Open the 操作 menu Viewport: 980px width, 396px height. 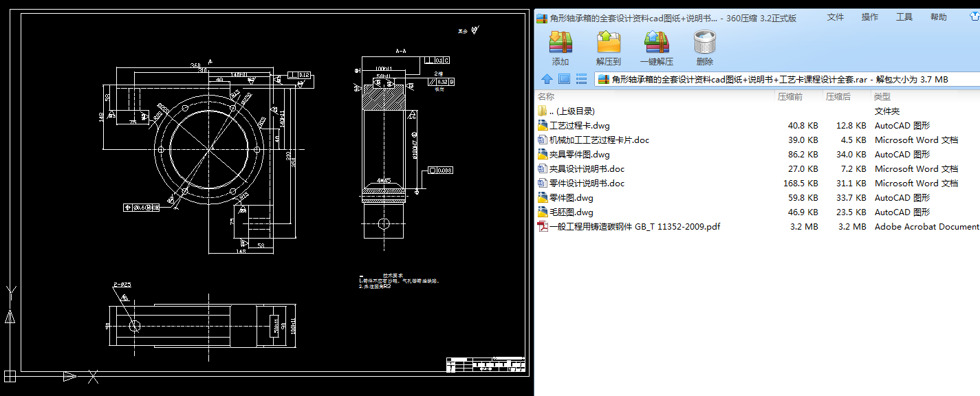point(870,16)
